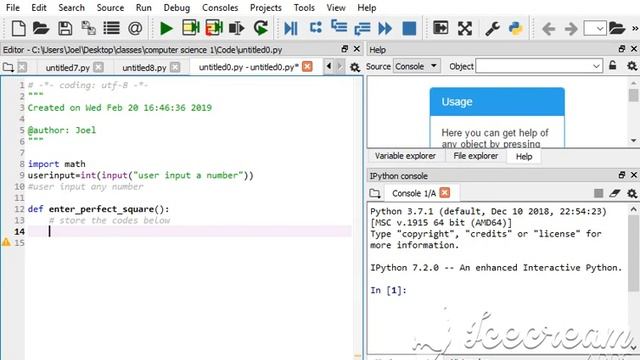Click the Help pane vertical scrollbar

[x=633, y=111]
